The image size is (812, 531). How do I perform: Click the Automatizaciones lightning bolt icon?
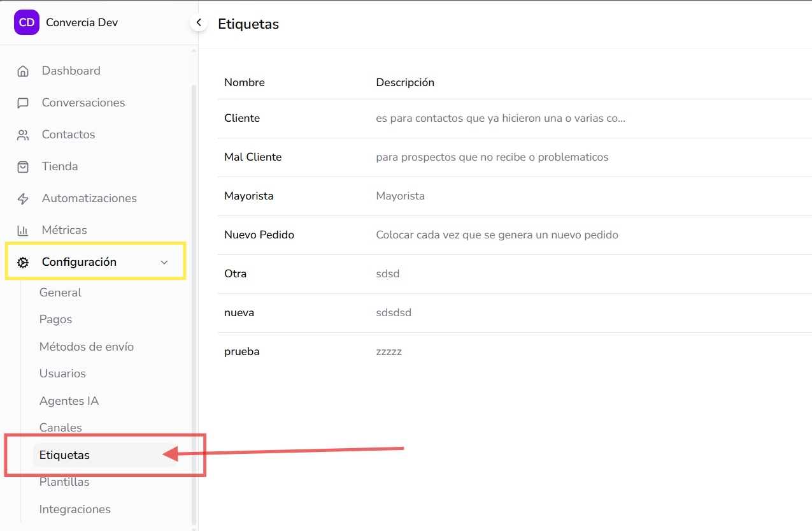[x=23, y=198]
